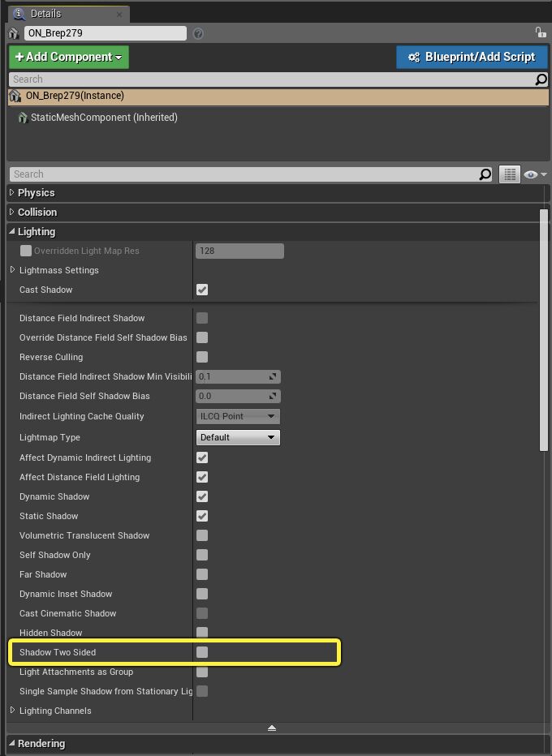Click the Add Component button

69,57
